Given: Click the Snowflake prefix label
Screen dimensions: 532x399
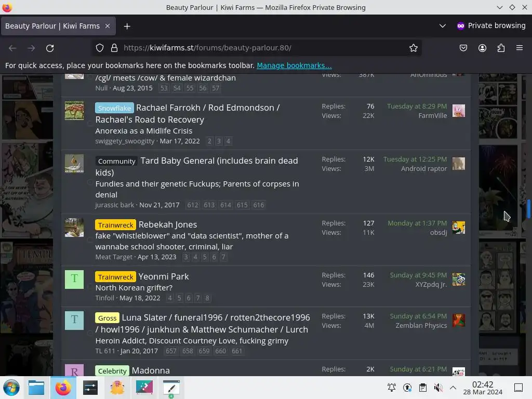Looking at the screenshot, I should coord(114,108).
